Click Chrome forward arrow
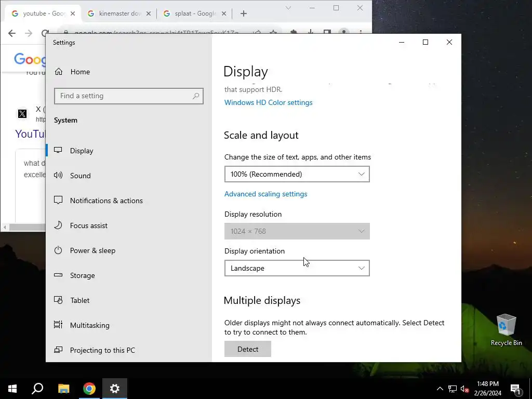Image resolution: width=532 pixels, height=399 pixels. 29,33
